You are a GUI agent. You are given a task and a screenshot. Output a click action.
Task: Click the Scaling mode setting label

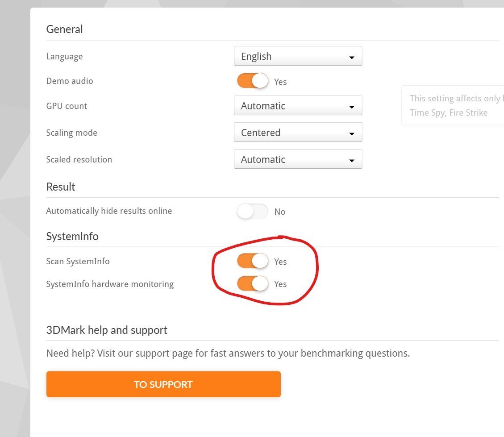(x=72, y=133)
